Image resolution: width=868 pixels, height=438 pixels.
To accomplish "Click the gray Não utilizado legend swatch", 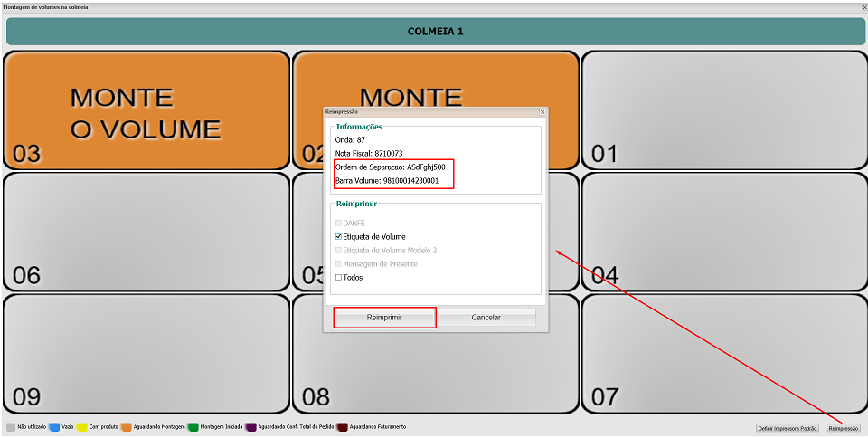I will coord(11,427).
